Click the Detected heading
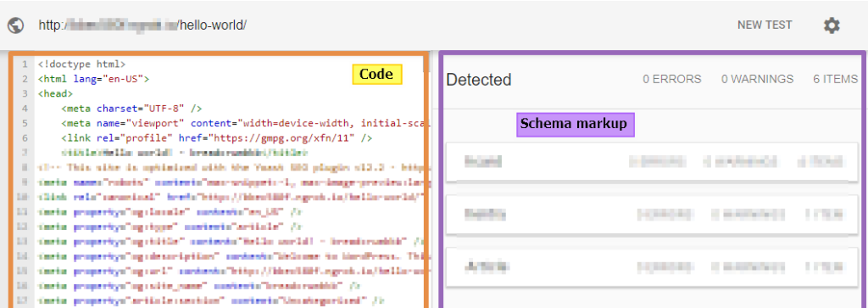Screen dimensions: 868x308 [479, 80]
